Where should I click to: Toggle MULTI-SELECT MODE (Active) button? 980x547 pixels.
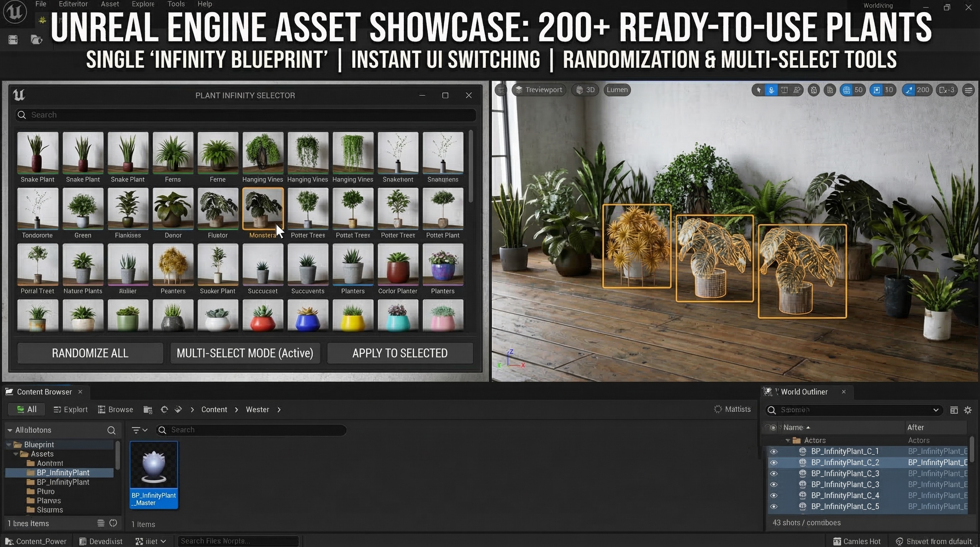[245, 353]
